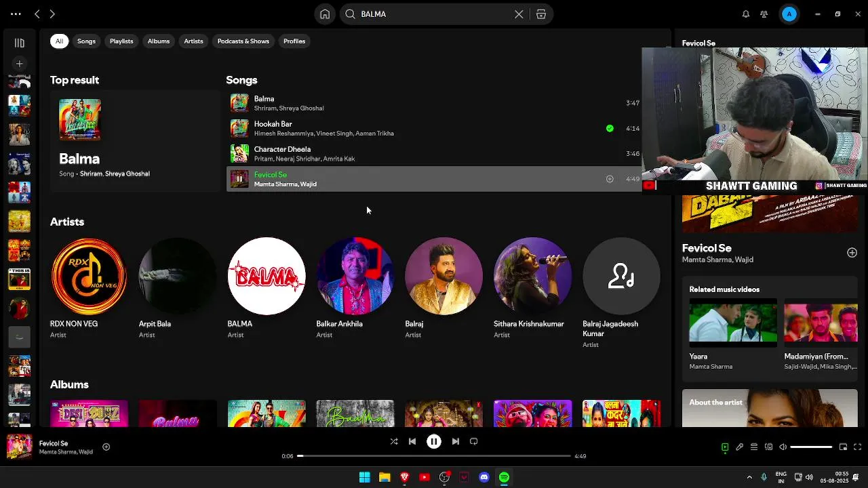
Task: Open the Lyrics microphone icon
Action: click(x=740, y=447)
